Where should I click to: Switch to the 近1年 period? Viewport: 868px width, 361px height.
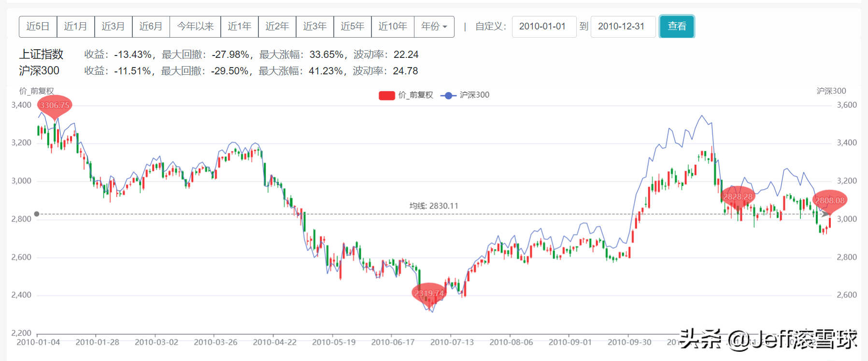point(239,27)
